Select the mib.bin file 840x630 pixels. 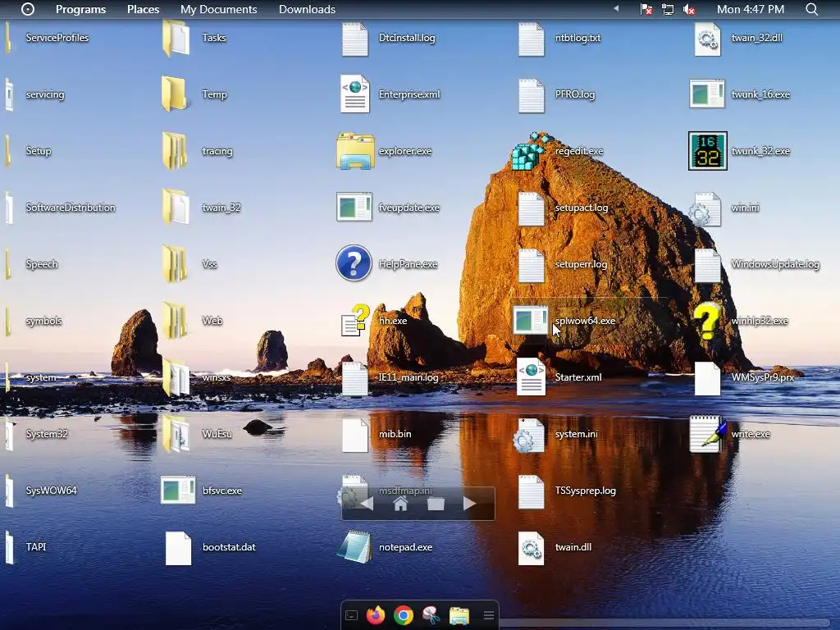click(354, 435)
